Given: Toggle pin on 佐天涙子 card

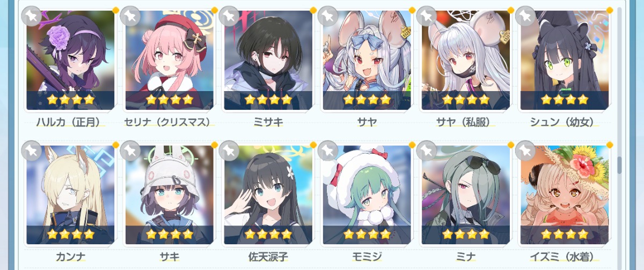Looking at the screenshot, I should point(229,152).
